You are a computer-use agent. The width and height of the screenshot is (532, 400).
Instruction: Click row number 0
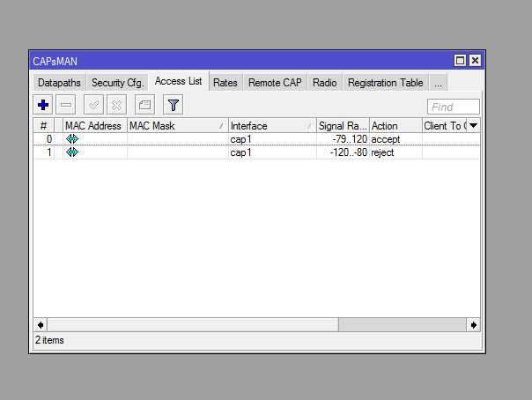pos(49,139)
